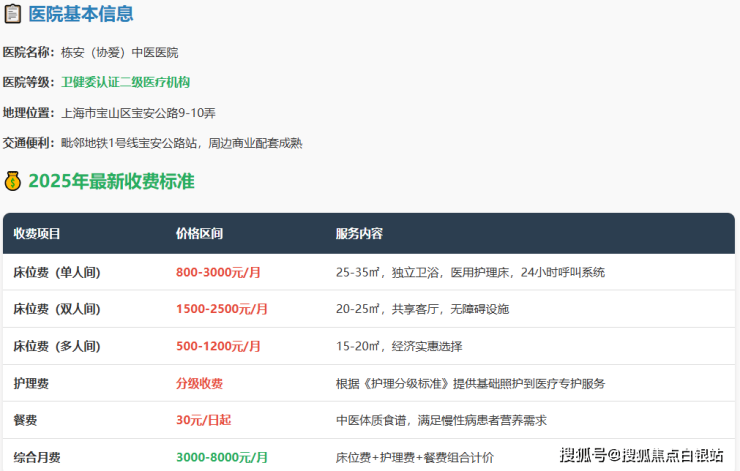Click the 3000-8000元/月 comprehensive monthly fee

(222, 457)
